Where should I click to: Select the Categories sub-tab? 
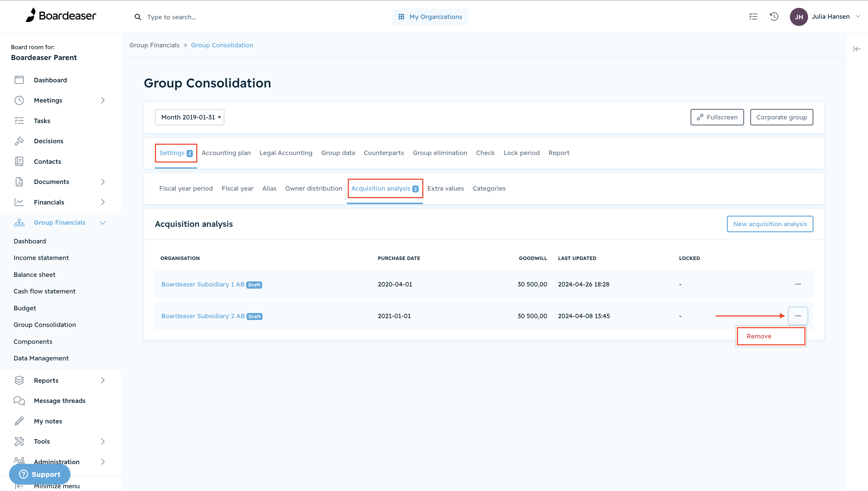pos(489,188)
